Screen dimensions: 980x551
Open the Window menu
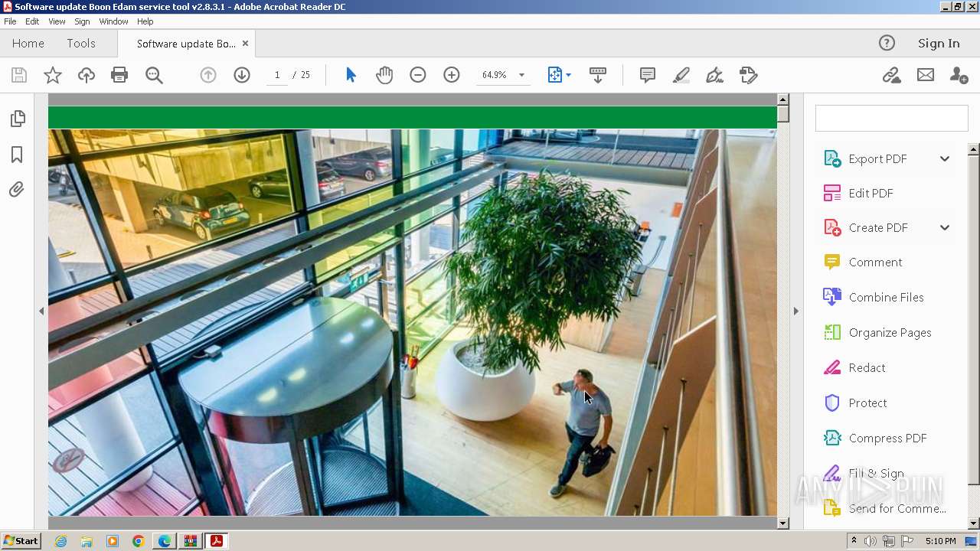coord(113,21)
